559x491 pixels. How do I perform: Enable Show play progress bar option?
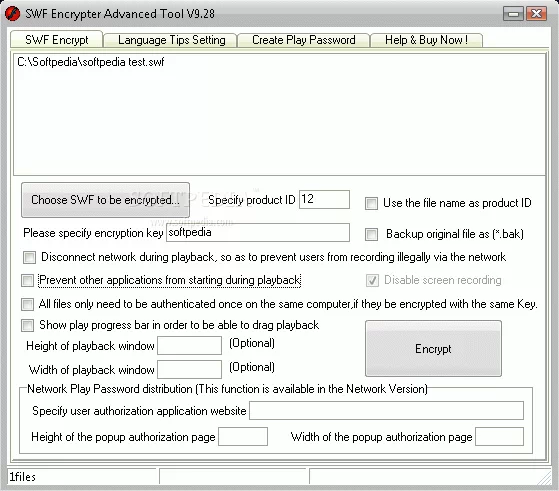[27, 325]
